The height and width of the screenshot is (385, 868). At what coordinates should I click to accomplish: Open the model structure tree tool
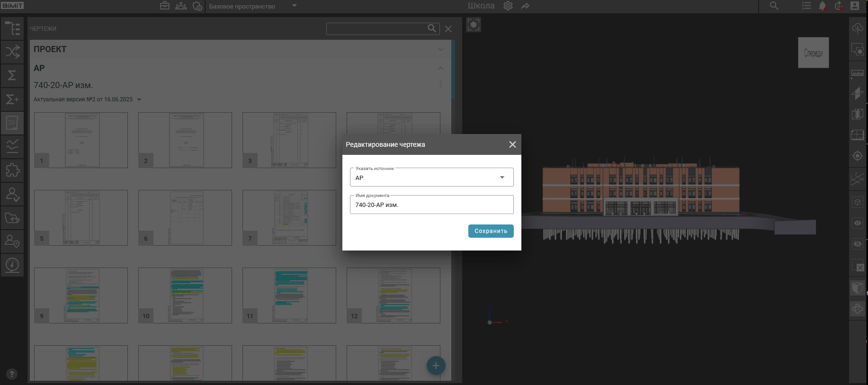pyautogui.click(x=12, y=28)
